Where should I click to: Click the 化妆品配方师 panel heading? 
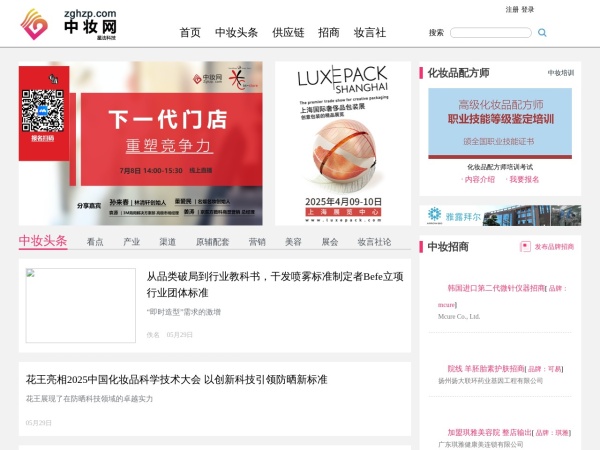click(458, 73)
